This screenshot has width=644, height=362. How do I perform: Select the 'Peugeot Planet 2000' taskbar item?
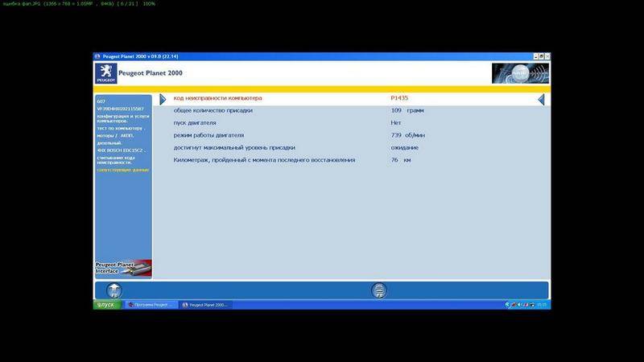(x=205, y=305)
